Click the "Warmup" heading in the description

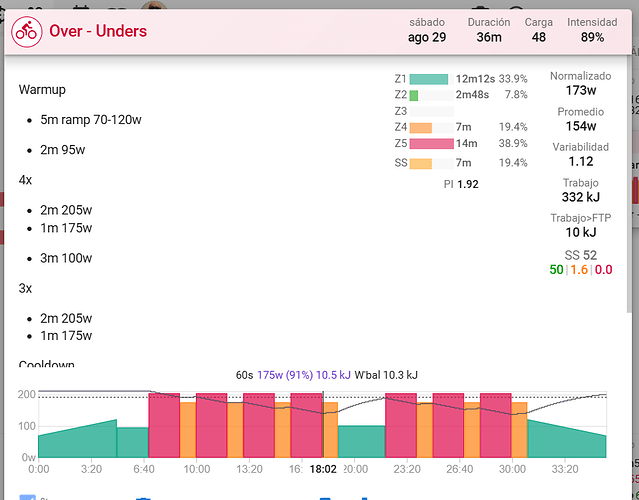[42, 90]
